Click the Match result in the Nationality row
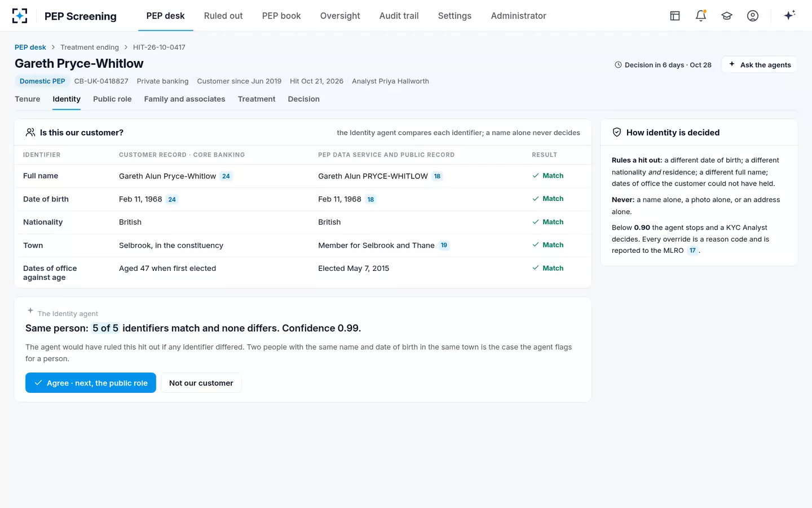The image size is (812, 508). coord(548,222)
